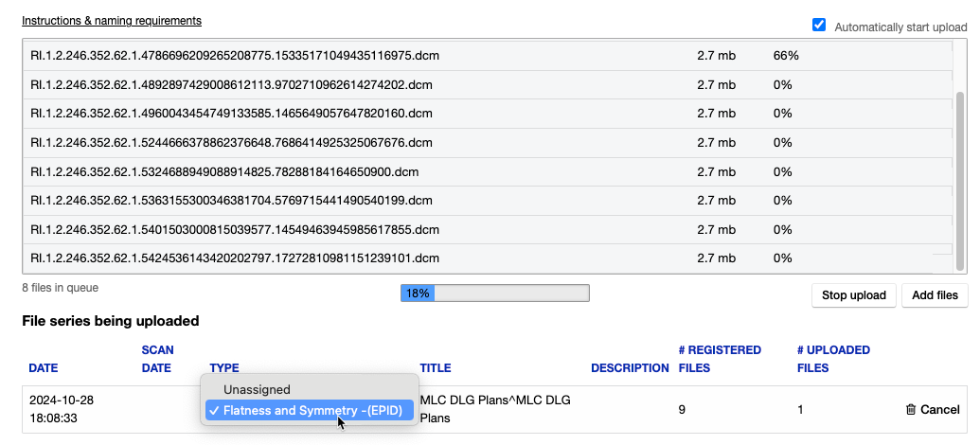Uncheck Automatically start upload checkbox
This screenshot has width=980, height=445.
pos(819,26)
